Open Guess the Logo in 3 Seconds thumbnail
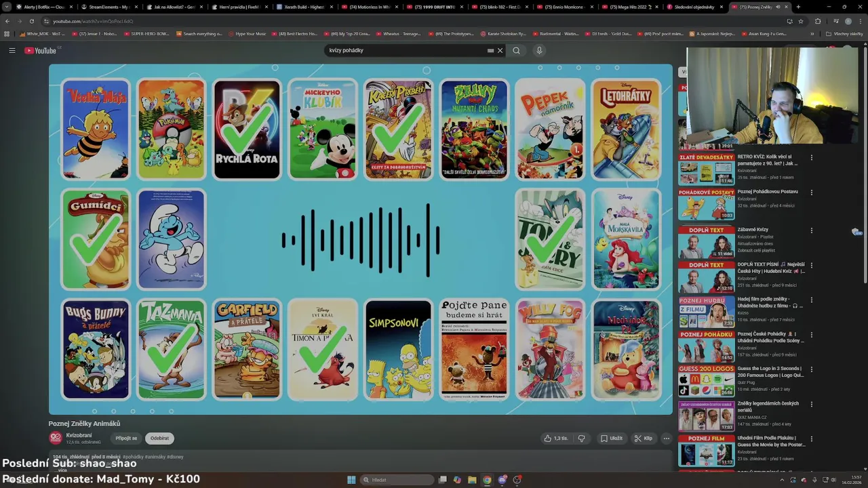This screenshot has height=488, width=868. click(706, 380)
